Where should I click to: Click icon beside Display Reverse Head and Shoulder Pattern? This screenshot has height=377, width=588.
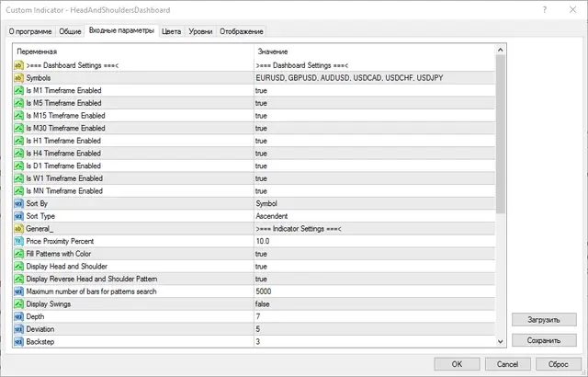pyautogui.click(x=18, y=280)
